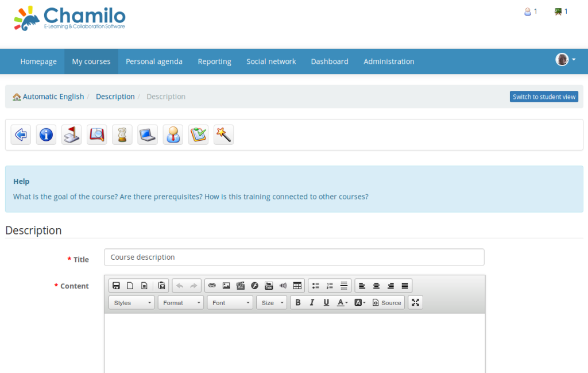Open the course material laptop icon
Viewport: 588px width, 373px height.
tap(148, 134)
